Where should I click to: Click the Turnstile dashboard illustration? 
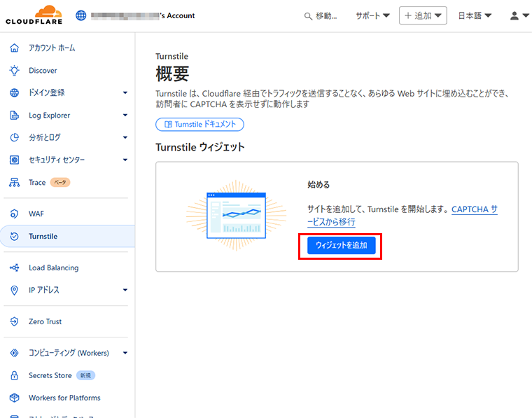point(236,215)
